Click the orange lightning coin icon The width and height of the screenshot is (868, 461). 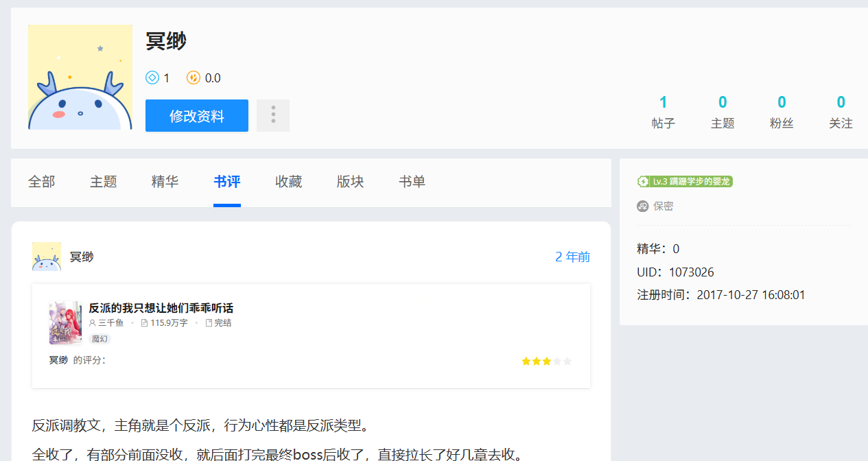(193, 78)
